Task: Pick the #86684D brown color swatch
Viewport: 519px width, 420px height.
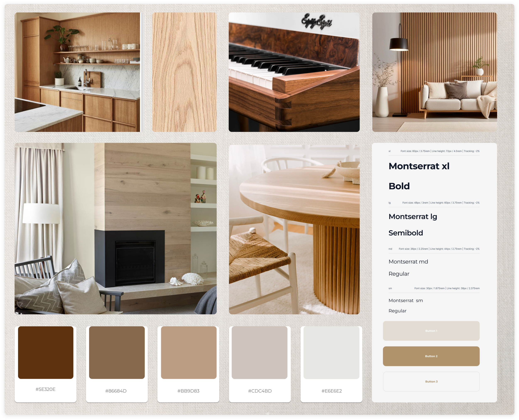Action: coord(117,353)
